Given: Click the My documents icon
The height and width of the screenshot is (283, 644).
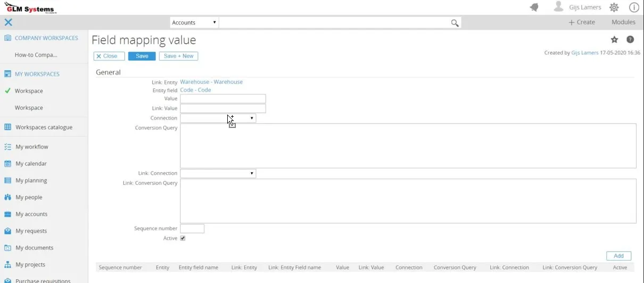Looking at the screenshot, I should point(7,248).
